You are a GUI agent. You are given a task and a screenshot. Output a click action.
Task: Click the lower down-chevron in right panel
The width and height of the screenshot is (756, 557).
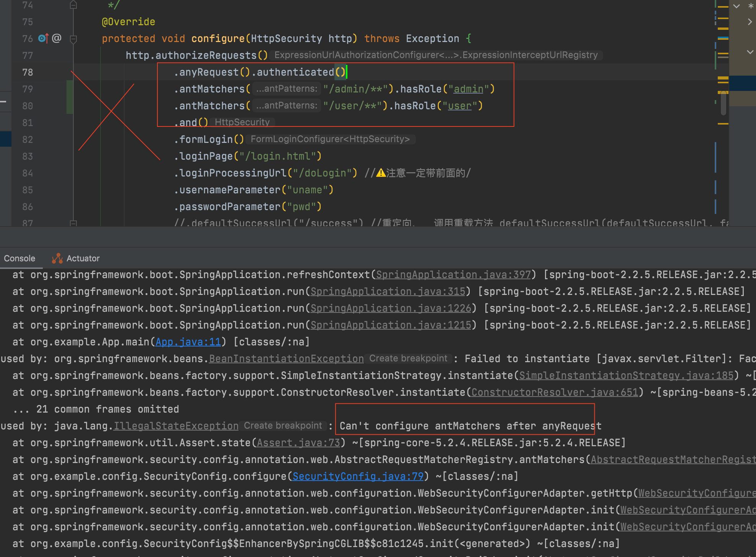[x=750, y=52]
